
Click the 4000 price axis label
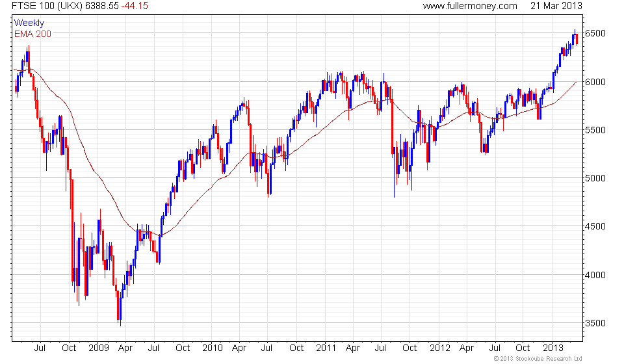(595, 275)
